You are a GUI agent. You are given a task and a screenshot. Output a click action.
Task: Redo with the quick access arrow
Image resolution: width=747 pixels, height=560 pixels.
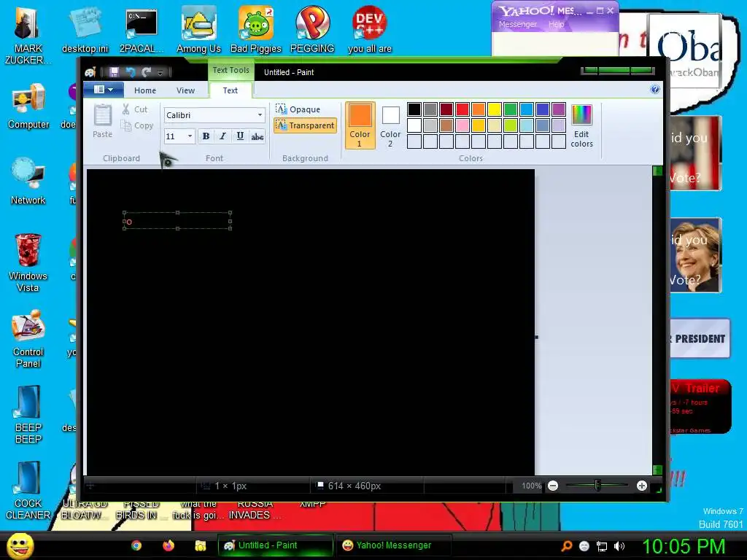coord(146,72)
